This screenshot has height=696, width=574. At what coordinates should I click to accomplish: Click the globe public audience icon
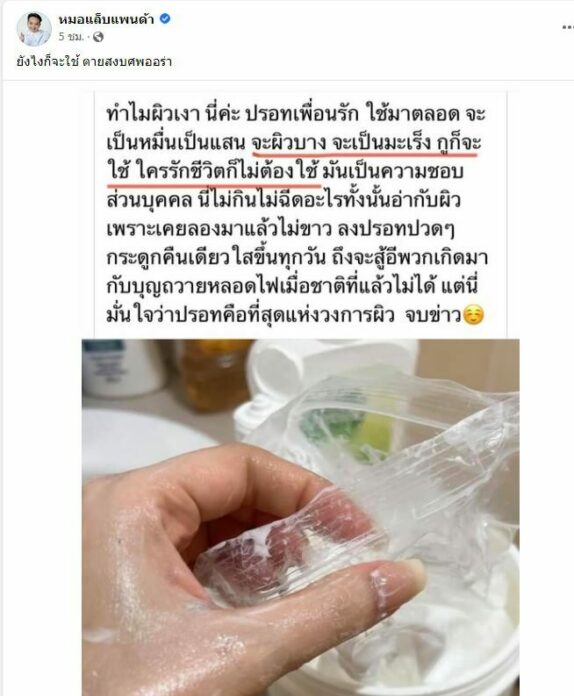click(98, 37)
